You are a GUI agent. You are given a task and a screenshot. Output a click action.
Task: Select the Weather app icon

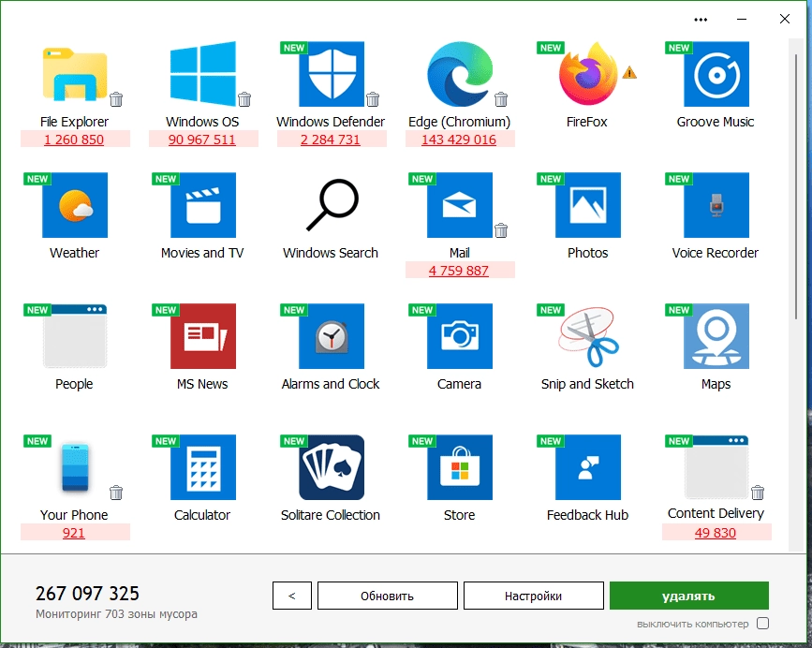(75, 205)
